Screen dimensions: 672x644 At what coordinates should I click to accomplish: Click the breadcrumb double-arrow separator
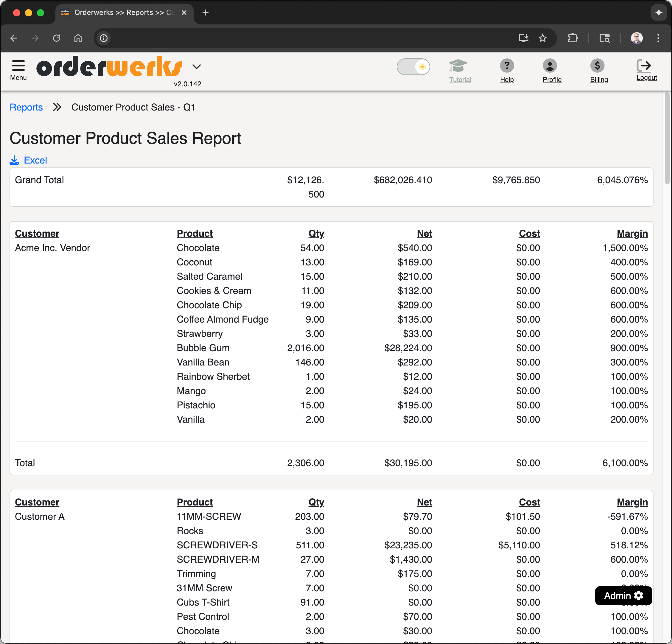pyautogui.click(x=57, y=107)
